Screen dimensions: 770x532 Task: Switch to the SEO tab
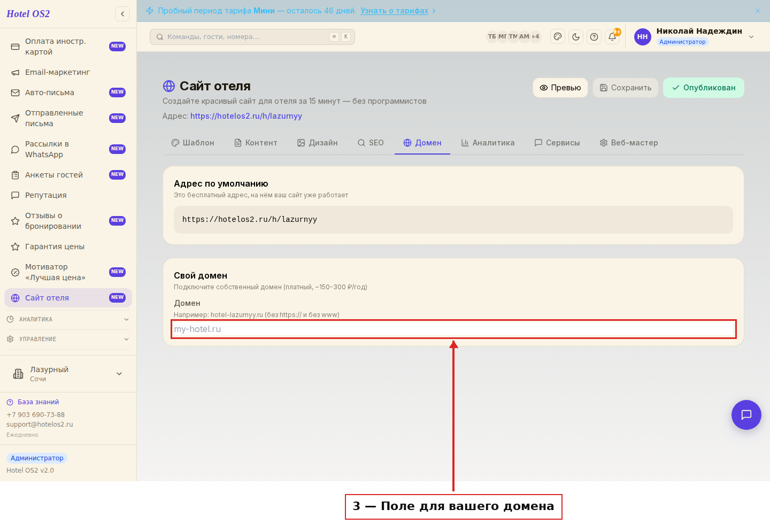point(371,143)
